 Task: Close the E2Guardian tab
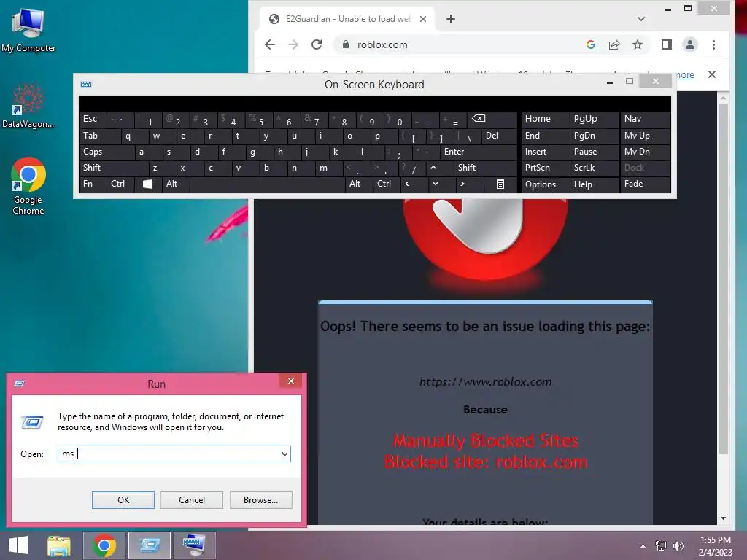click(423, 19)
